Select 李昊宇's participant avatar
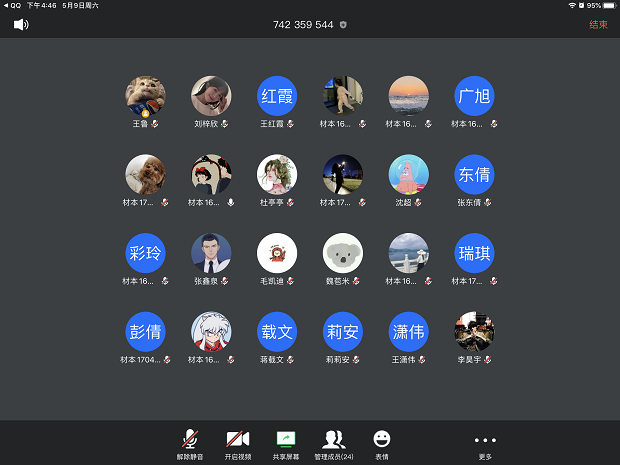Screen dimensions: 620x465 click(x=474, y=331)
